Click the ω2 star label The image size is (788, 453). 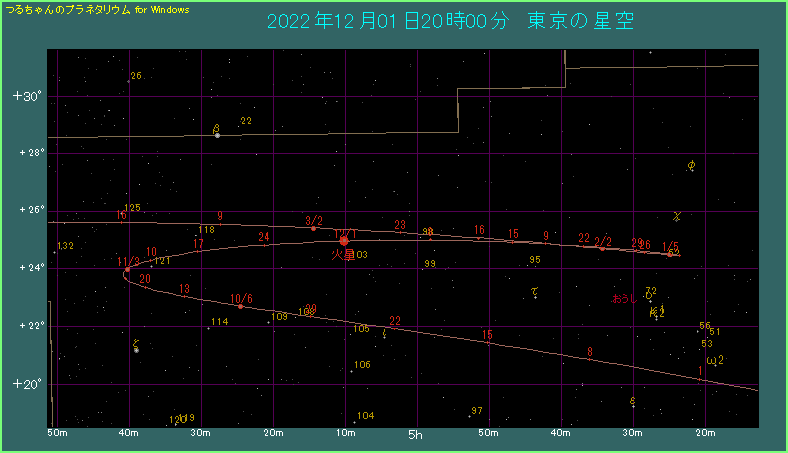point(714,360)
